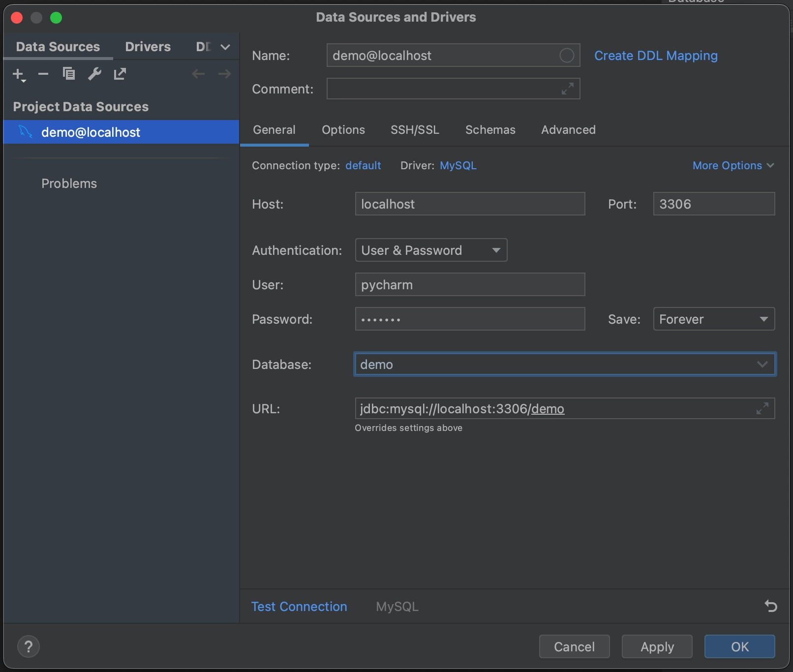Click the color circle in Name field
The image size is (793, 672).
567,56
